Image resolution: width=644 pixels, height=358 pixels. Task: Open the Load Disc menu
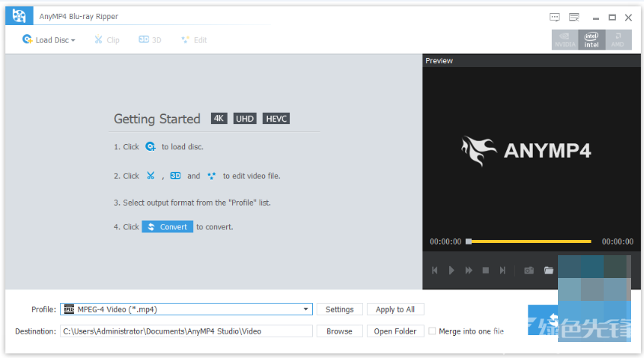(x=49, y=40)
